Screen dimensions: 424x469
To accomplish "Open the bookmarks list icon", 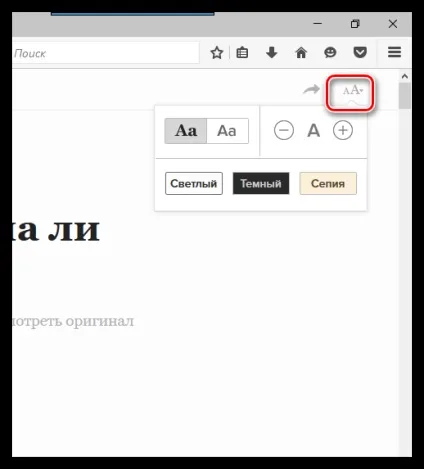I will 242,53.
